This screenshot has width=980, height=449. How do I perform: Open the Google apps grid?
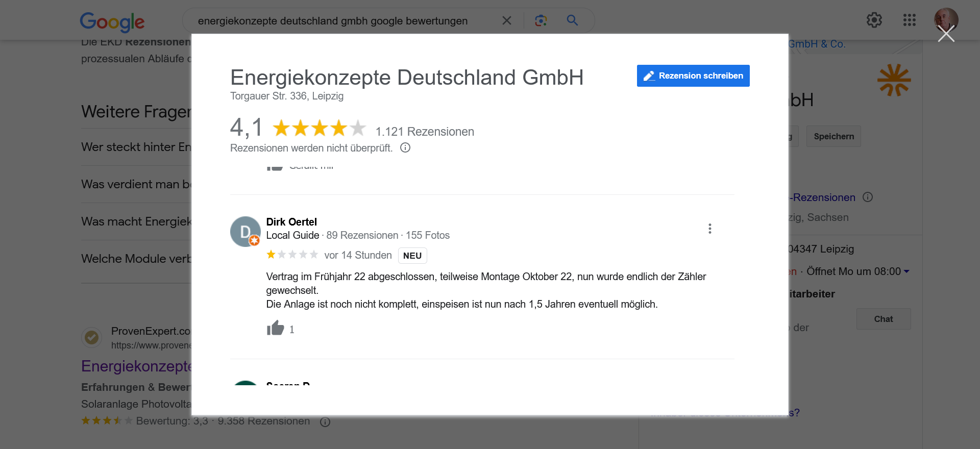[x=909, y=20]
